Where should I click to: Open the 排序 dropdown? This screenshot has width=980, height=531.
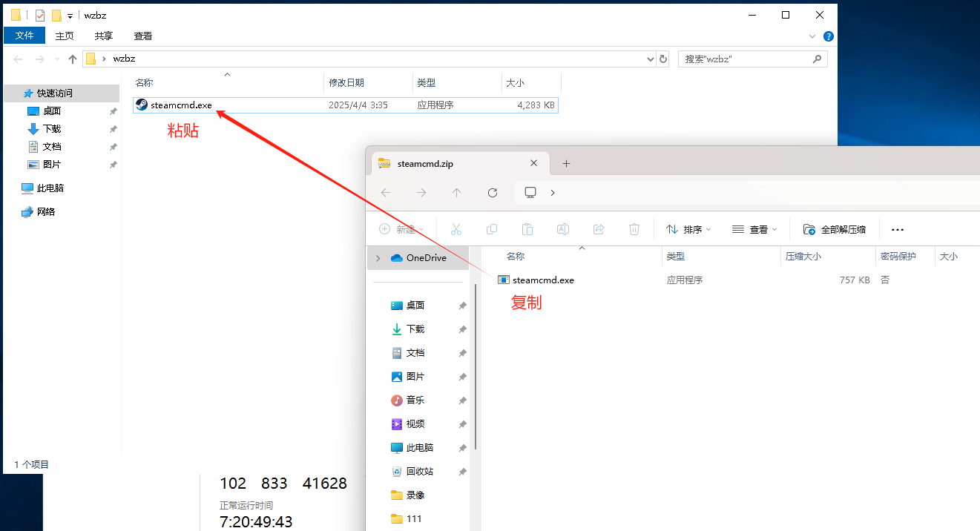click(688, 229)
